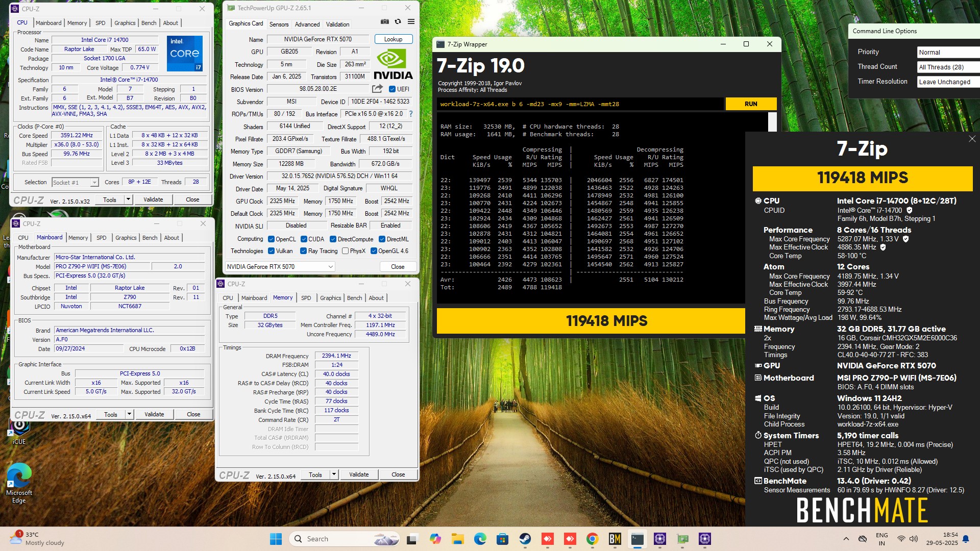The image size is (980, 551).
Task: Toggle the Ray Tracing checkbox
Action: pyautogui.click(x=303, y=251)
